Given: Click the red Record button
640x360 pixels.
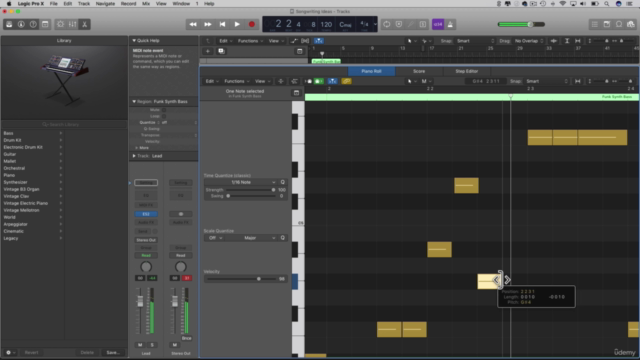Looking at the screenshot, I should pyautogui.click(x=252, y=24).
